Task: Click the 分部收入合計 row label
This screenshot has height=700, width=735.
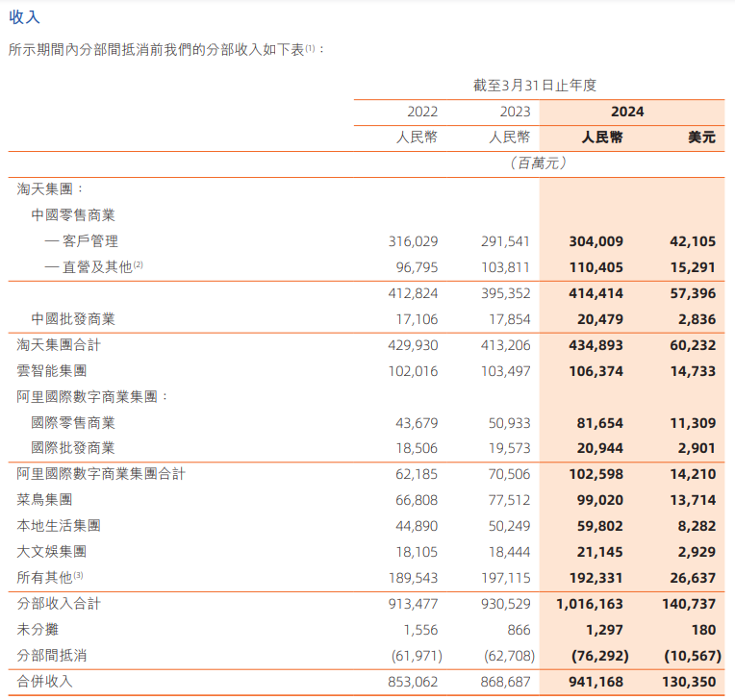Action: tap(59, 604)
